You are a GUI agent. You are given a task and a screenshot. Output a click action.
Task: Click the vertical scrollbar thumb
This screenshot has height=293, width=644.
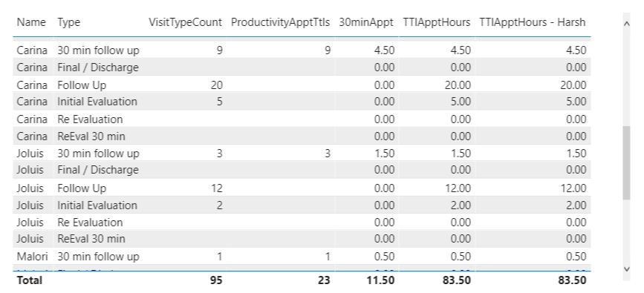(x=626, y=163)
